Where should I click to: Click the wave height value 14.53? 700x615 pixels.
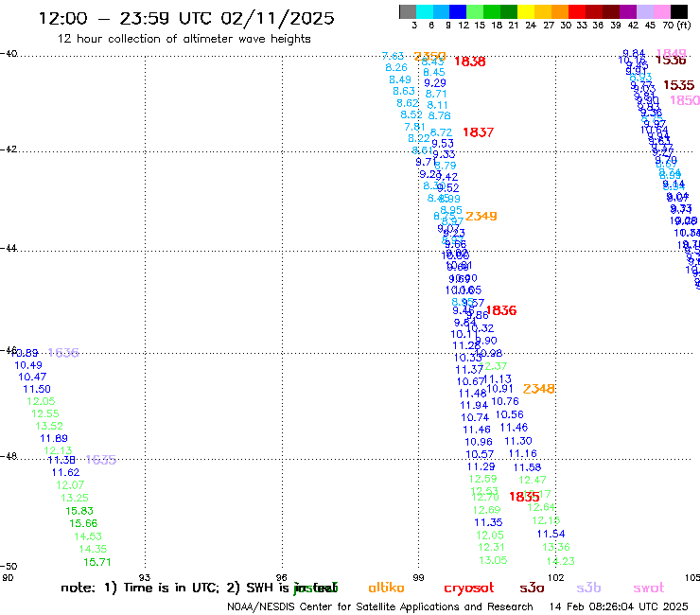[x=88, y=536]
